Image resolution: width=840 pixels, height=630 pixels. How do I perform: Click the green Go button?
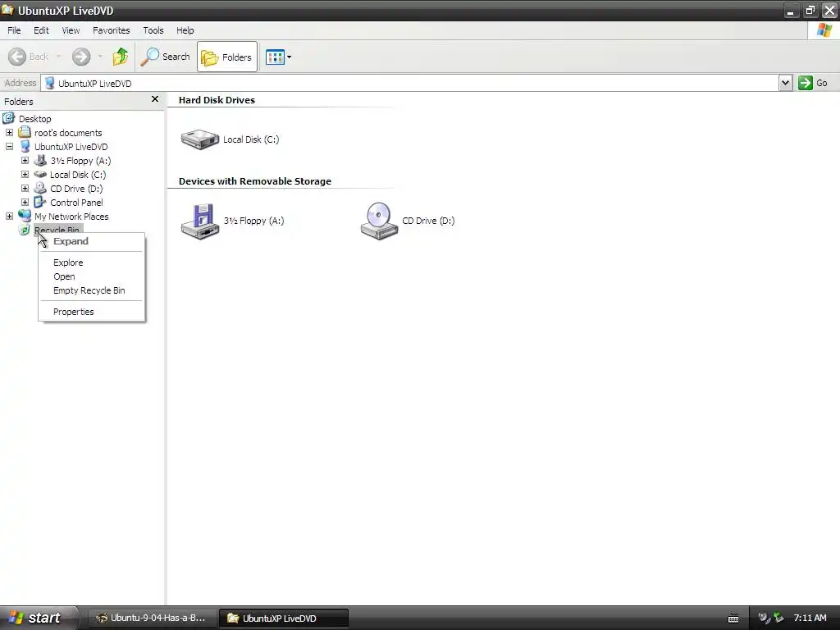point(813,83)
